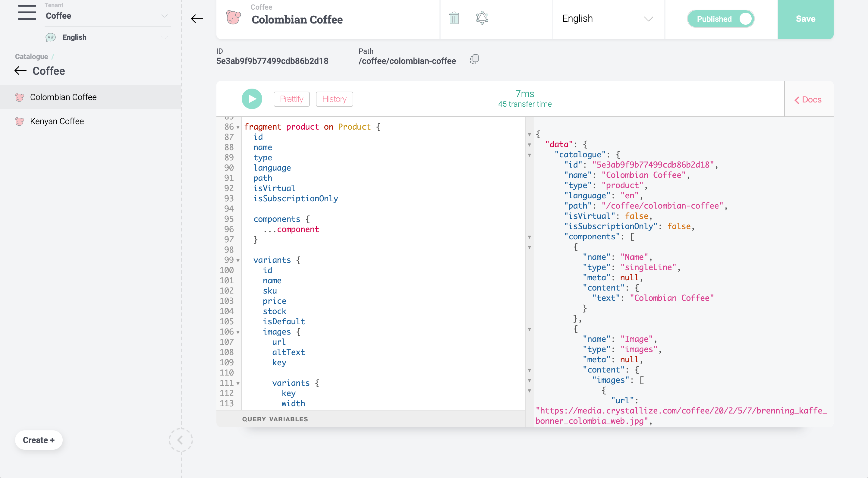
Task: Fold the fragment product block at line 86
Action: pyautogui.click(x=238, y=127)
